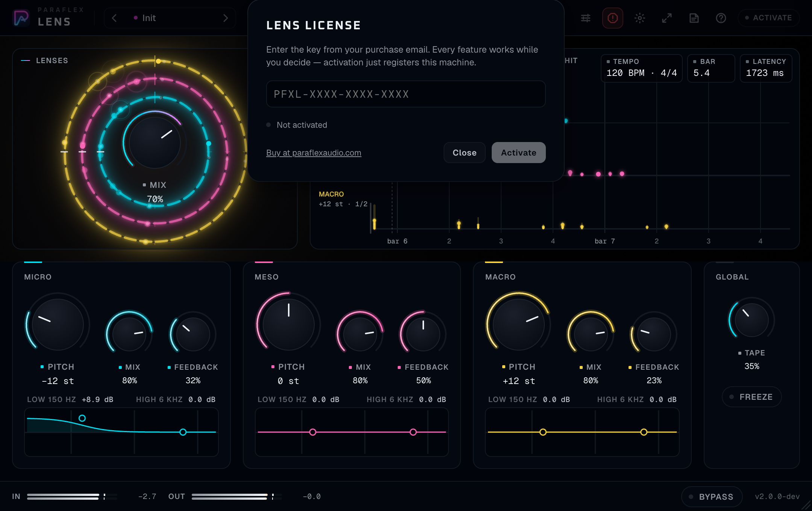812x511 pixels.
Task: Click the MACRO high EQ node
Action: pyautogui.click(x=644, y=432)
